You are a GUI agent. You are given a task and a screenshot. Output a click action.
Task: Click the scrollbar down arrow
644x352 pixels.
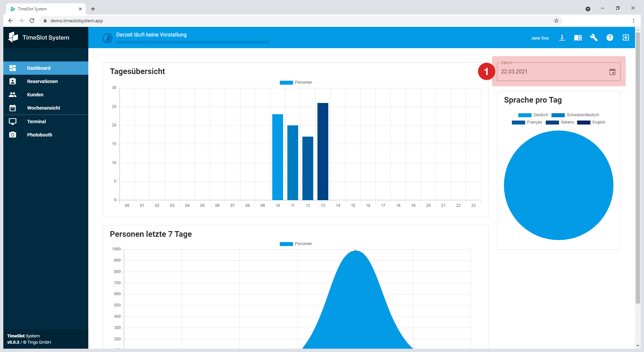tap(638, 346)
